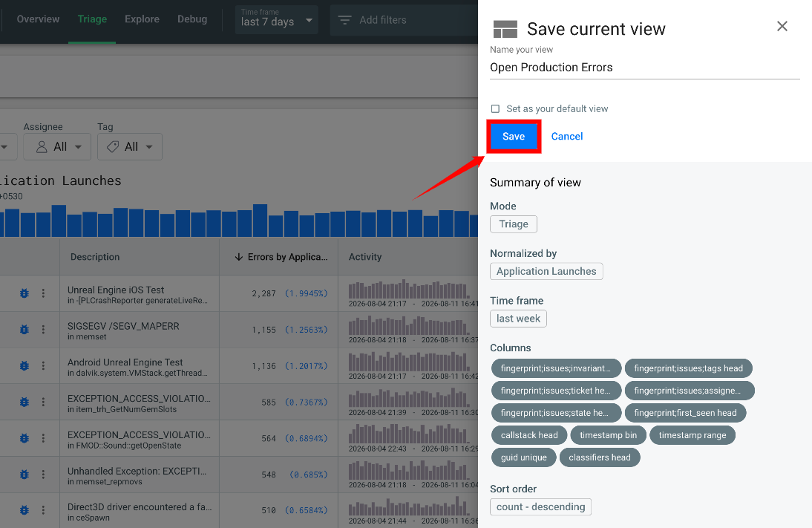Click timestamp range column chip

693,435
